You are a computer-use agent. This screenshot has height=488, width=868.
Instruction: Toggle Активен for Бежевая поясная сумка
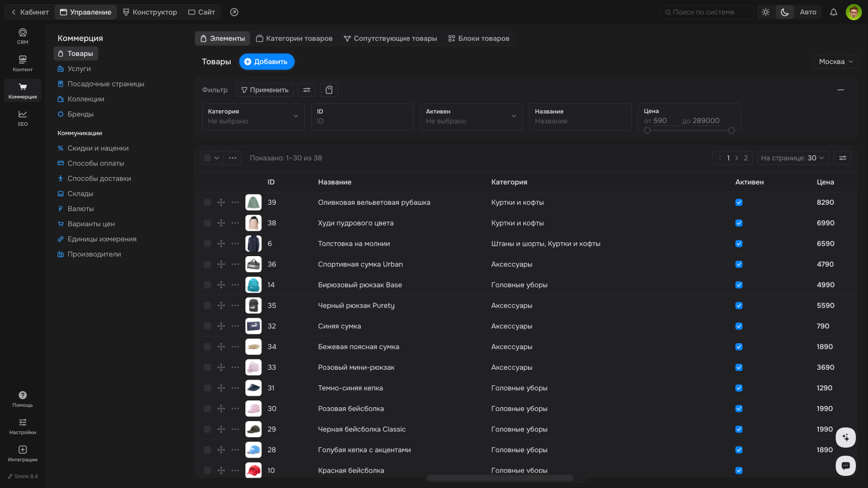(739, 347)
